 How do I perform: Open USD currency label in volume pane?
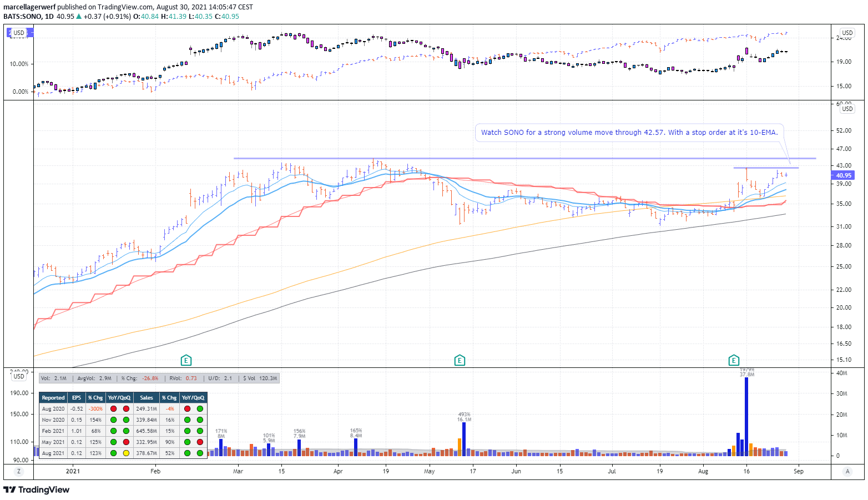click(x=19, y=376)
